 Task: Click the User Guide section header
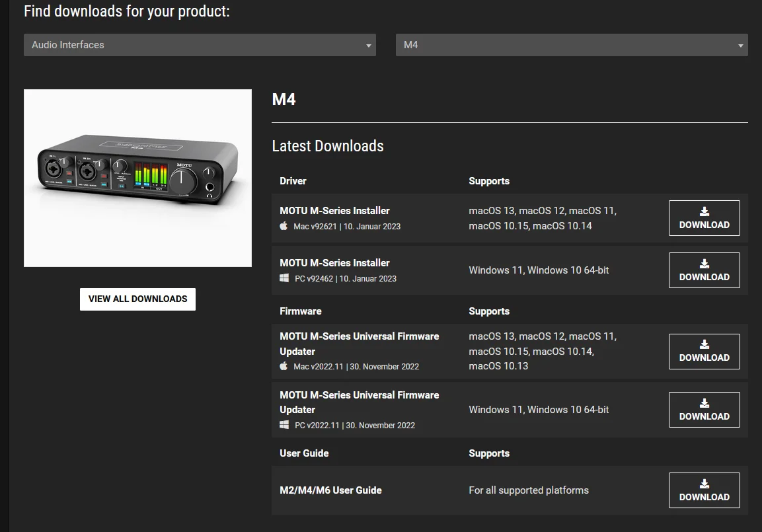[304, 453]
